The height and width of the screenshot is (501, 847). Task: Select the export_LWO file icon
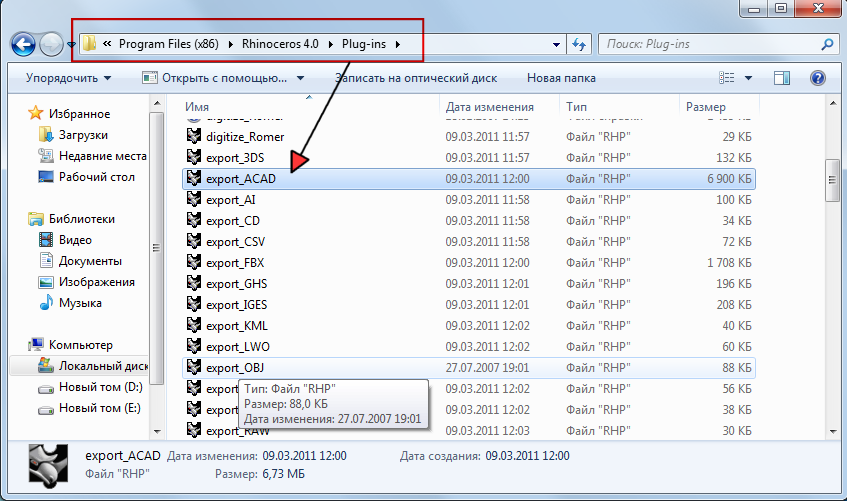tap(194, 346)
